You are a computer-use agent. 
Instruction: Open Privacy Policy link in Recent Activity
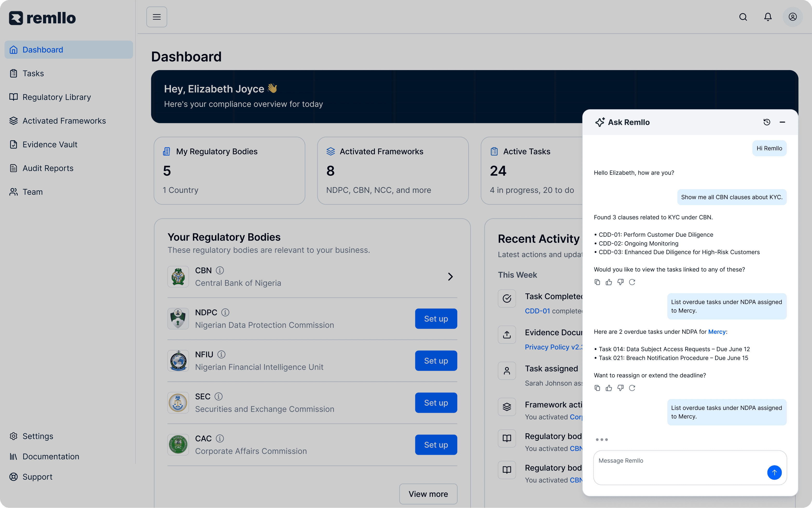554,347
